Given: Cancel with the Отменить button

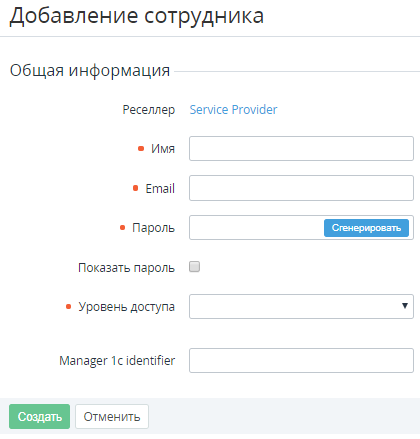Looking at the screenshot, I should tap(112, 416).
